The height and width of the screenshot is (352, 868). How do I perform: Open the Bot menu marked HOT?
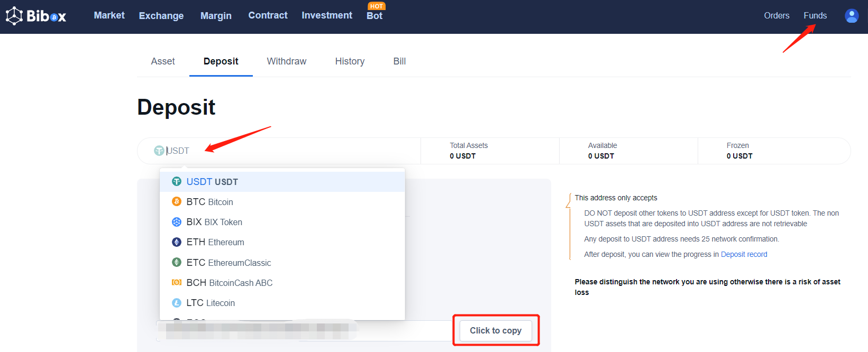pyautogui.click(x=374, y=16)
